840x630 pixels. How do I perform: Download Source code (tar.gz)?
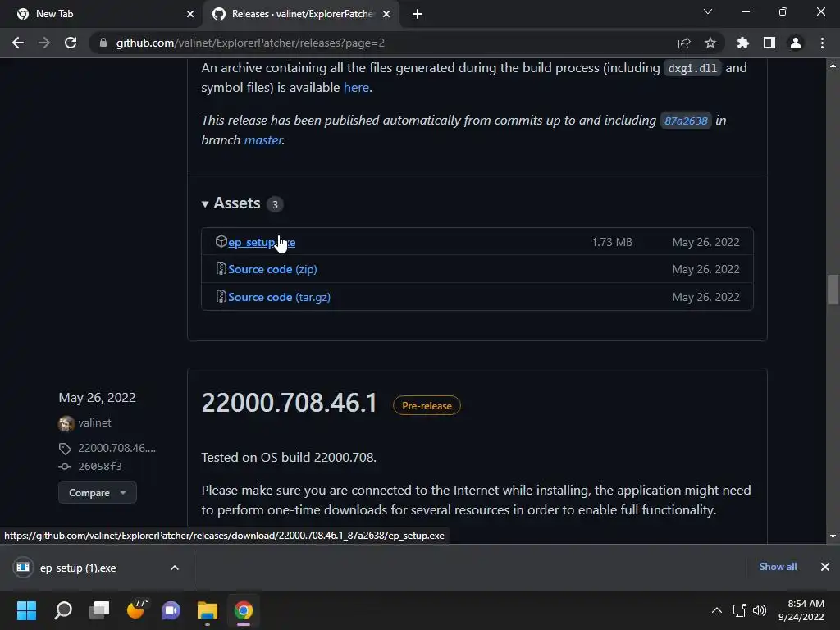279,297
